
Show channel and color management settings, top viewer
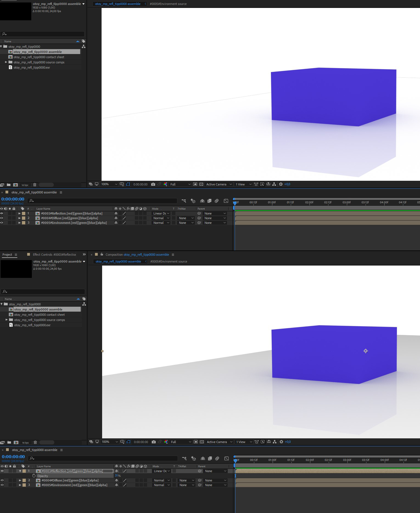point(165,184)
